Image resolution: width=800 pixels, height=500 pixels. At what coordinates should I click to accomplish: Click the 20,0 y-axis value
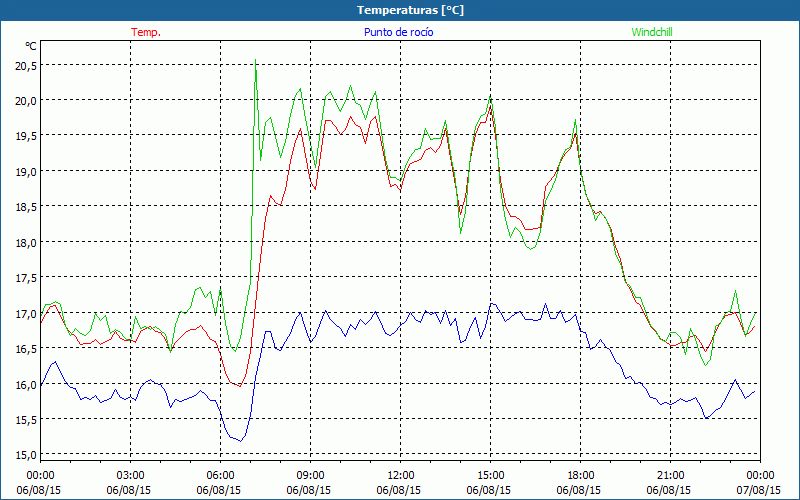pos(26,101)
